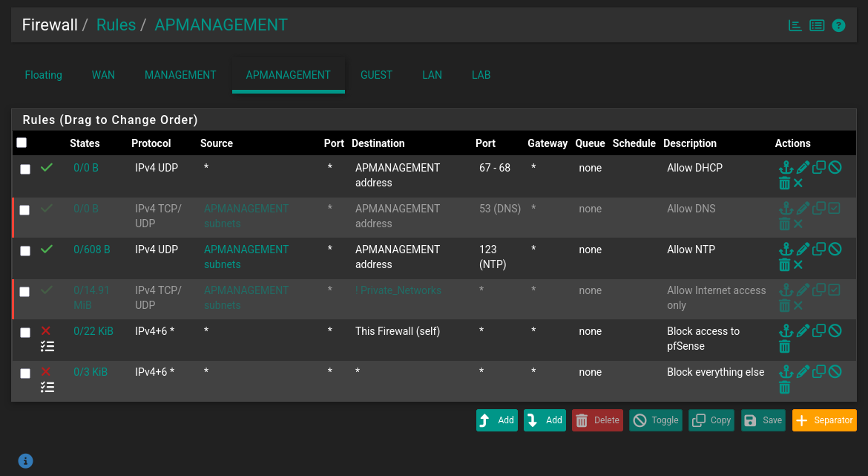Click the Save button
Viewport: 868px width, 476px height.
pos(763,420)
